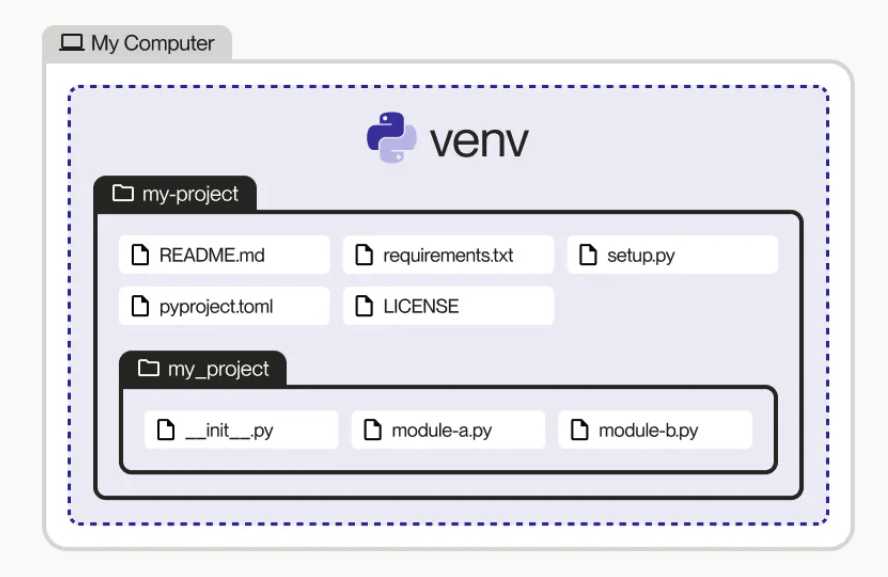Click the file icon beside module-b.py
This screenshot has width=888, height=577.
[579, 431]
